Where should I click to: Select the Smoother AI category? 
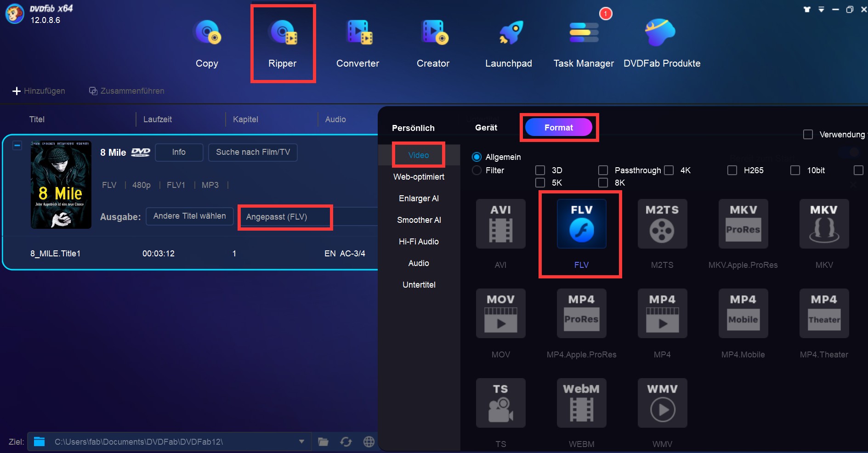[x=419, y=220]
